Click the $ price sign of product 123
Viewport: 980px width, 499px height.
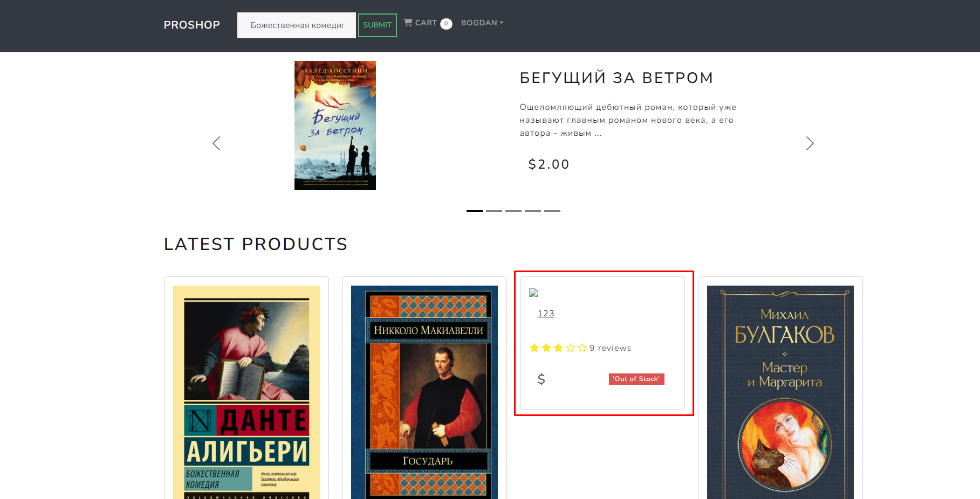[x=542, y=379]
